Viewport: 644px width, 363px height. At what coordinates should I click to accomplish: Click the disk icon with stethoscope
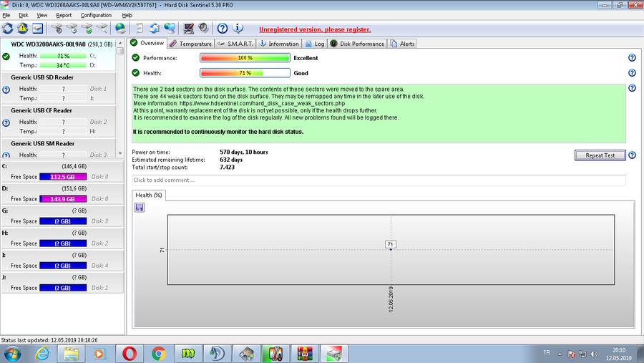[x=57, y=29]
